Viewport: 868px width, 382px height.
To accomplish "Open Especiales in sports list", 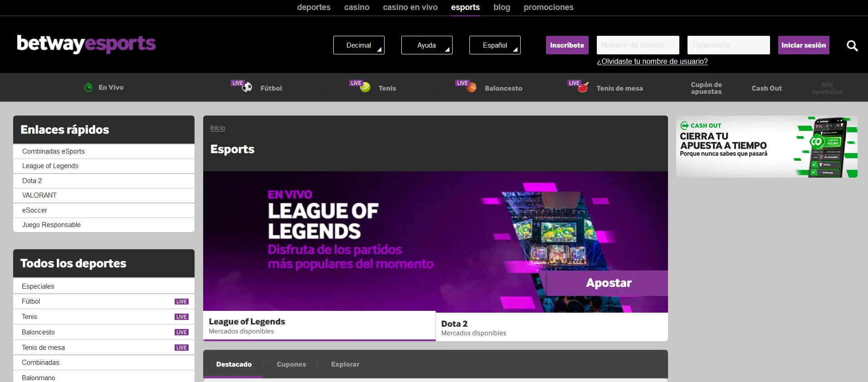I will [x=104, y=286].
